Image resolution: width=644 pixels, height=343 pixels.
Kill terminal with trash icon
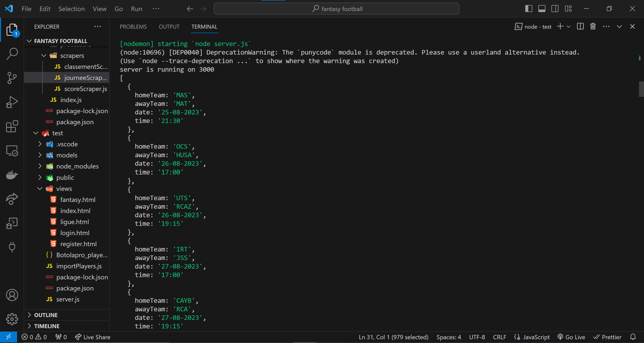(593, 26)
